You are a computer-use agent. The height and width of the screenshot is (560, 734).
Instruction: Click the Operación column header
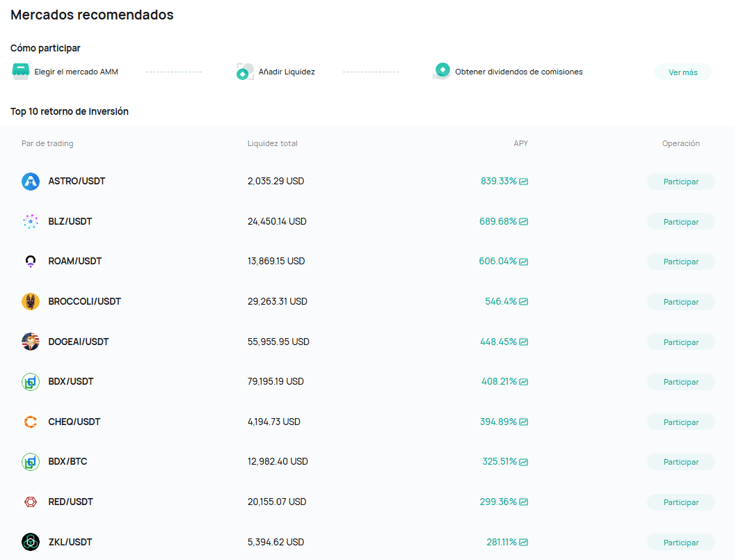(x=681, y=143)
